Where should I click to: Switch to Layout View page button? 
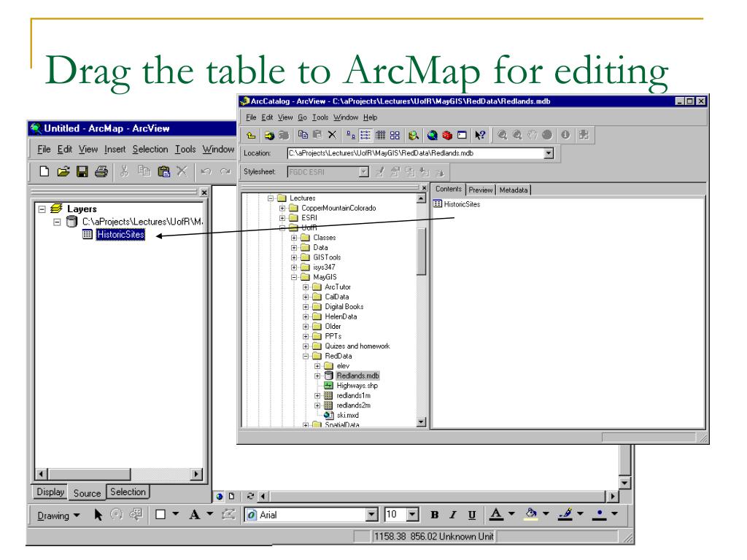click(231, 496)
